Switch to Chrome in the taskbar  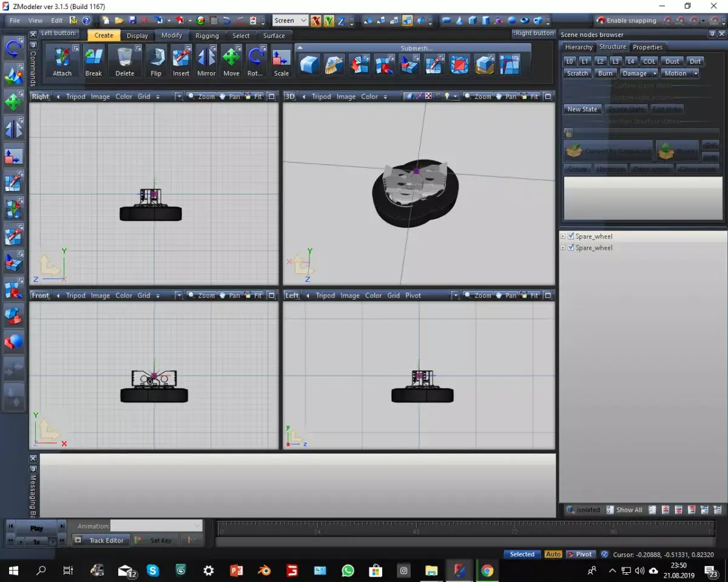coord(487,570)
